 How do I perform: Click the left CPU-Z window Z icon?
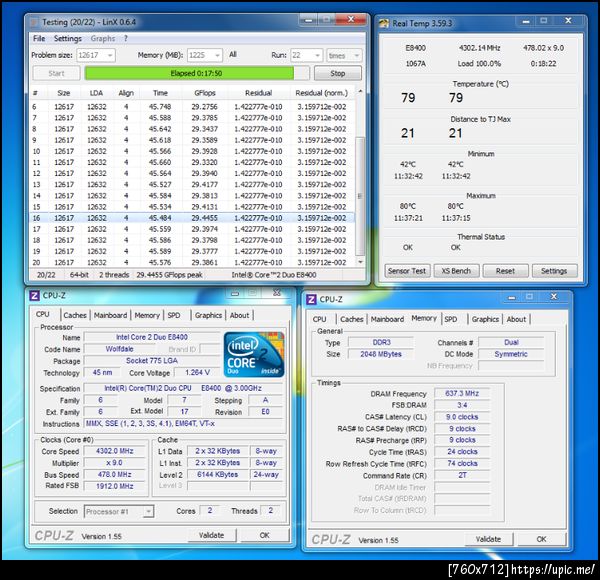click(34, 295)
